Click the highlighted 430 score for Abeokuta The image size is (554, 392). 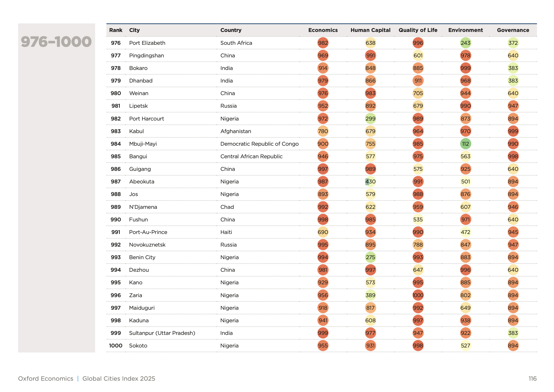pyautogui.click(x=370, y=182)
